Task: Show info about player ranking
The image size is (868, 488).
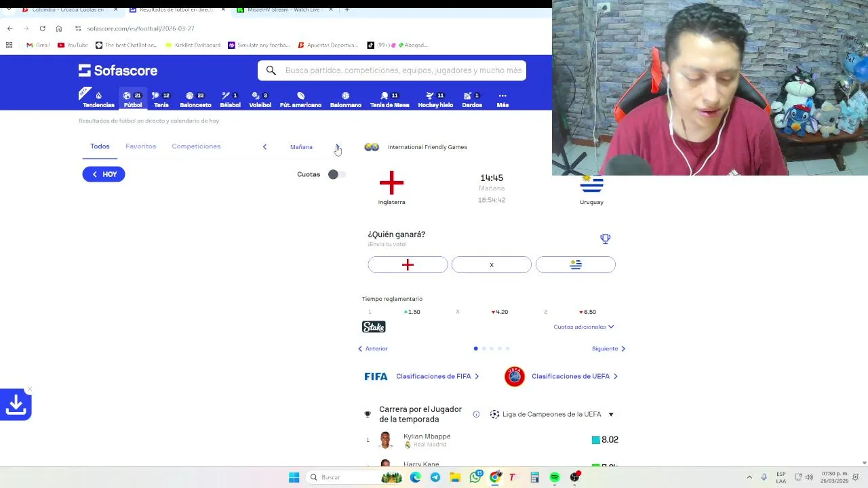Action: tap(476, 414)
